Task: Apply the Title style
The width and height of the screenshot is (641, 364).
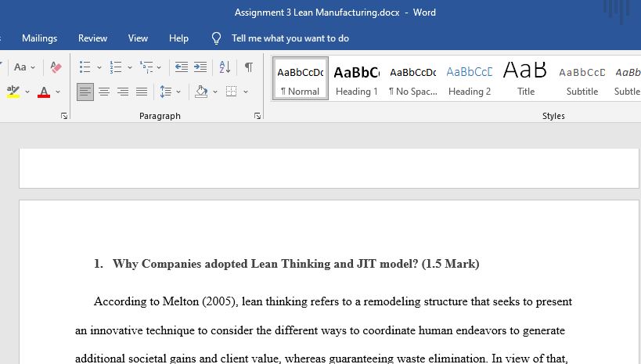Action: [526, 79]
